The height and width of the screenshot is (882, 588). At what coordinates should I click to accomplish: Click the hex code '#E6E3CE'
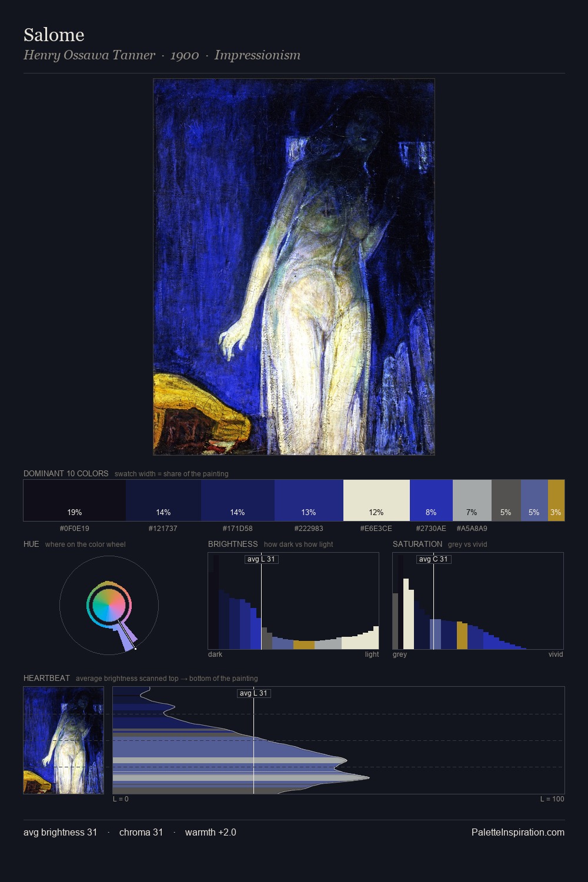[x=376, y=529]
